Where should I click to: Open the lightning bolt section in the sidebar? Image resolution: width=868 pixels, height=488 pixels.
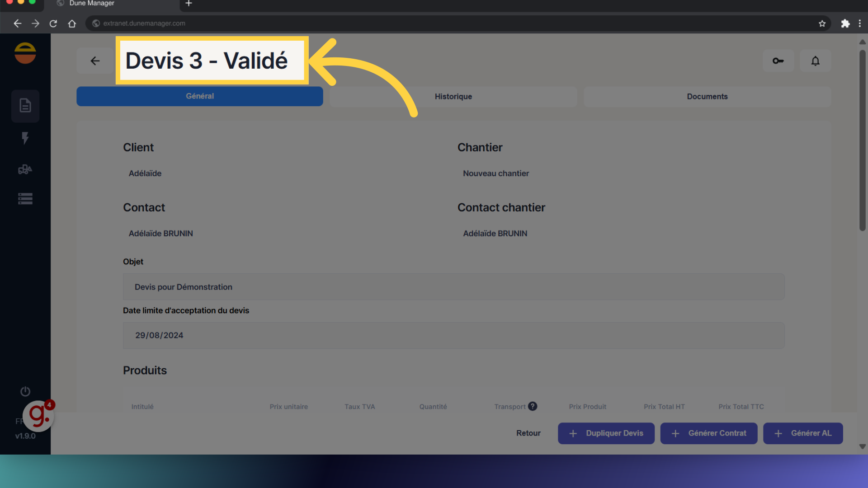[25, 138]
